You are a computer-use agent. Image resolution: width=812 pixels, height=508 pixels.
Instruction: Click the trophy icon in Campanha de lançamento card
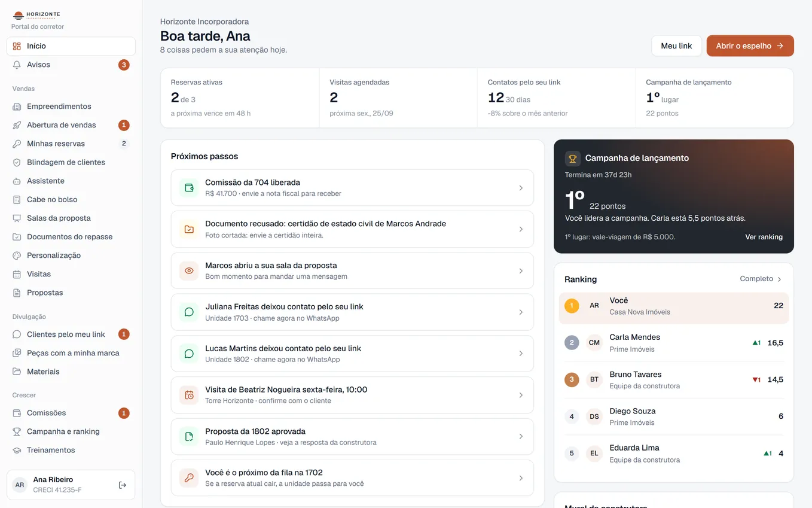click(573, 159)
